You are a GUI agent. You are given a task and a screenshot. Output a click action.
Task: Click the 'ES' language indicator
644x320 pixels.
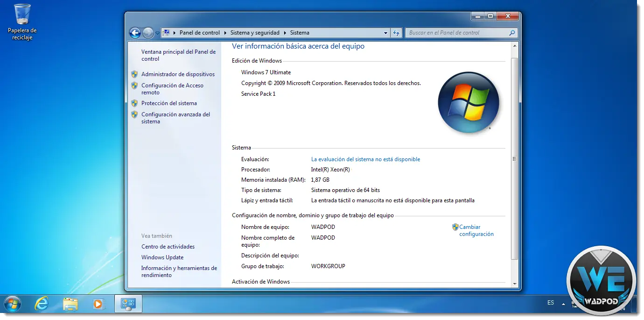(x=551, y=303)
